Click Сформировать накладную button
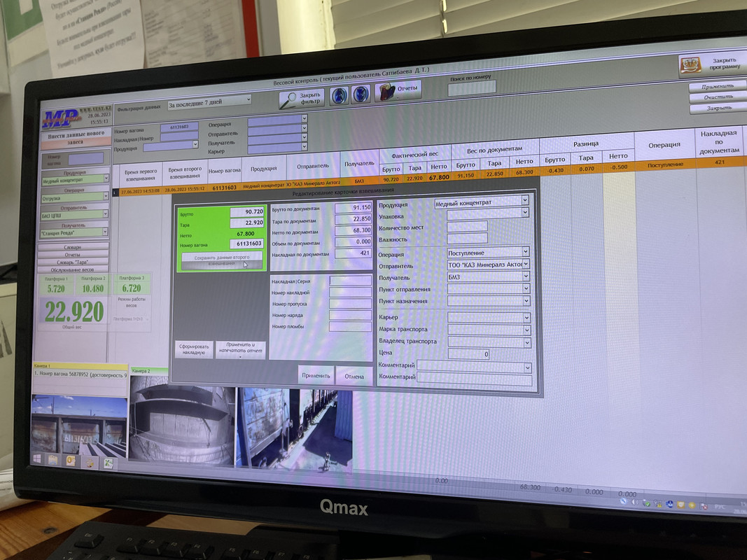 194,349
